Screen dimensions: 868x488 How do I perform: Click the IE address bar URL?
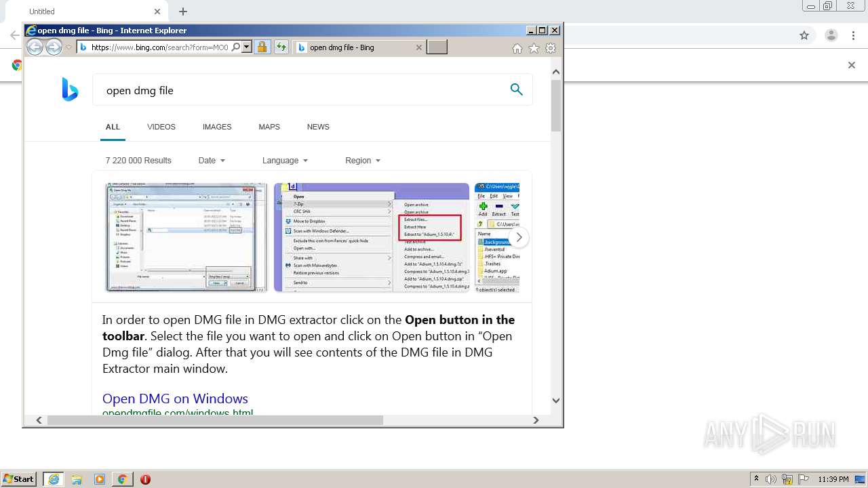pyautogui.click(x=159, y=47)
